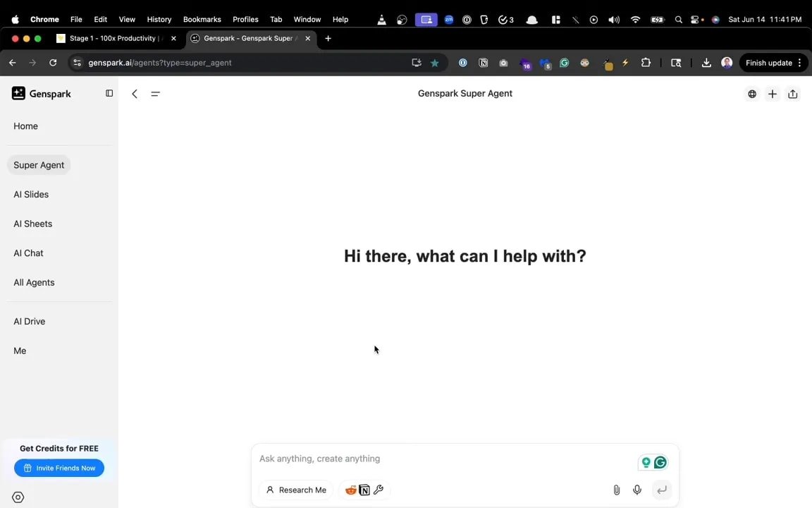
Task: Open the Notion integration icon
Action: pos(364,490)
